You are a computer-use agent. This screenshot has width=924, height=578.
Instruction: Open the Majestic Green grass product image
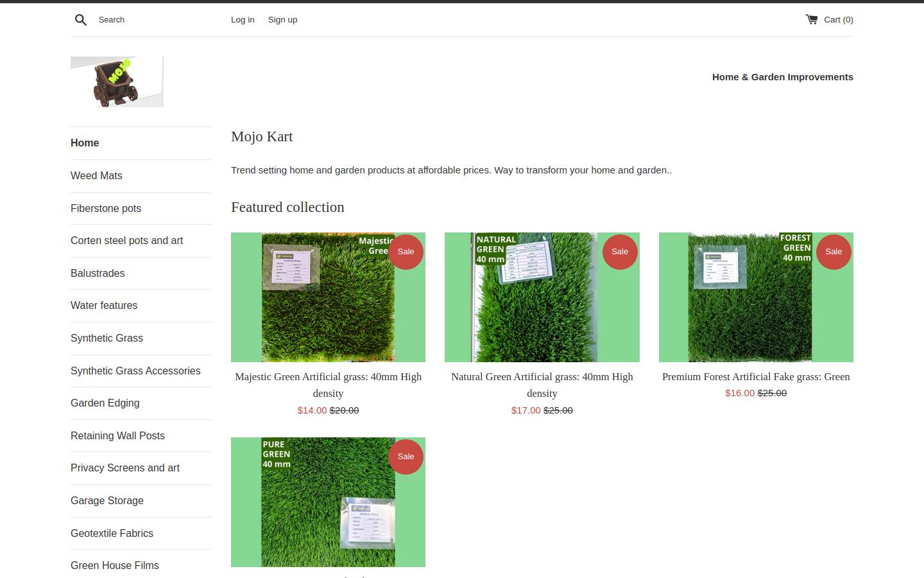tap(328, 297)
